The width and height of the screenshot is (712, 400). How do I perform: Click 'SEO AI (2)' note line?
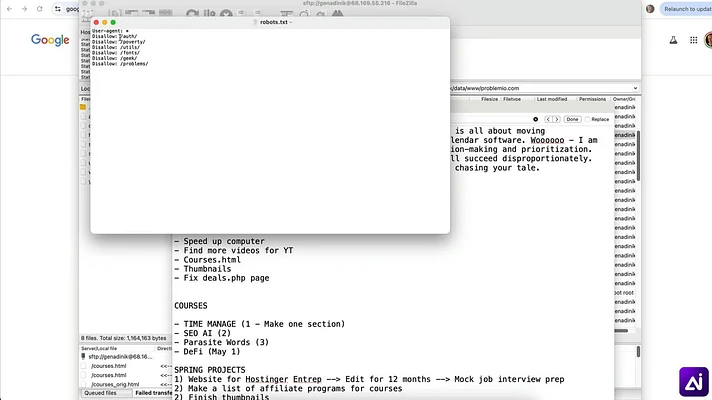click(x=207, y=333)
